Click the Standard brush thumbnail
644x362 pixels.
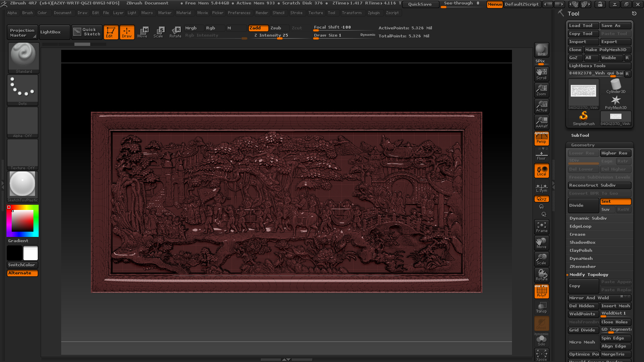23,58
